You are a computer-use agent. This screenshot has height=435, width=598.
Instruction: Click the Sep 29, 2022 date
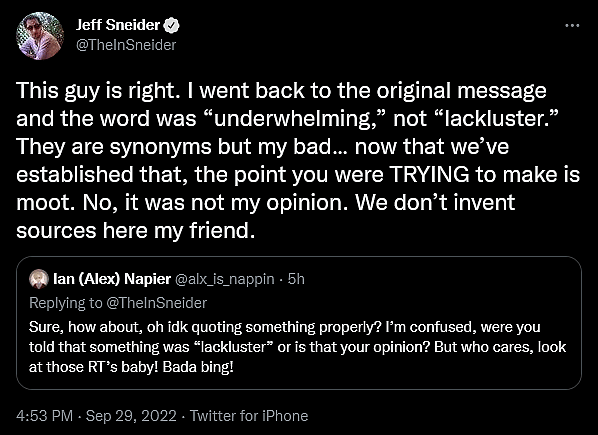131,416
